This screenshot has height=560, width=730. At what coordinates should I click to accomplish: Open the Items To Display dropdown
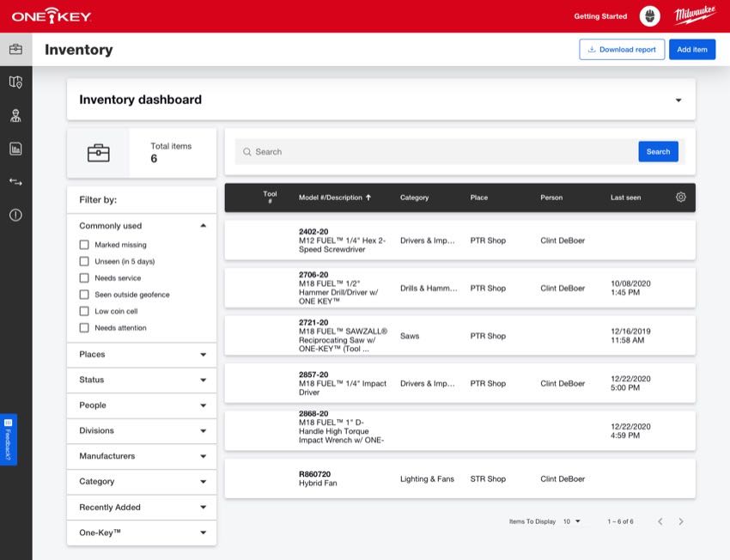[571, 520]
